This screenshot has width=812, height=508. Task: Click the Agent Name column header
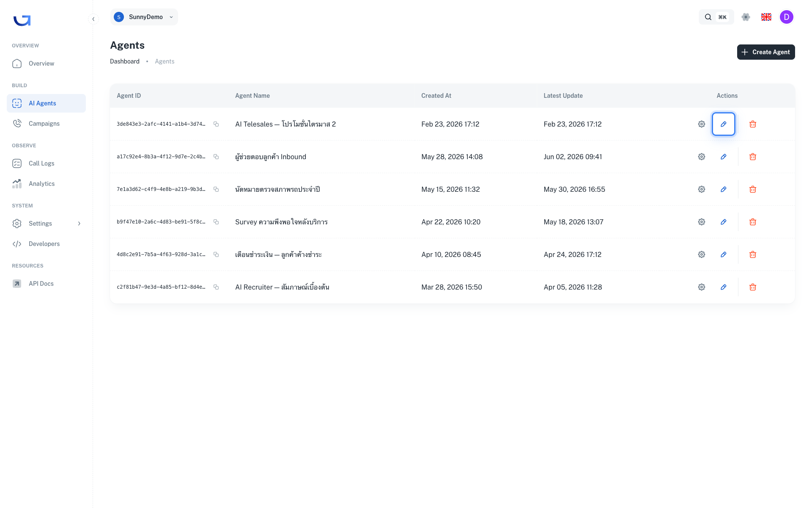pyautogui.click(x=252, y=96)
